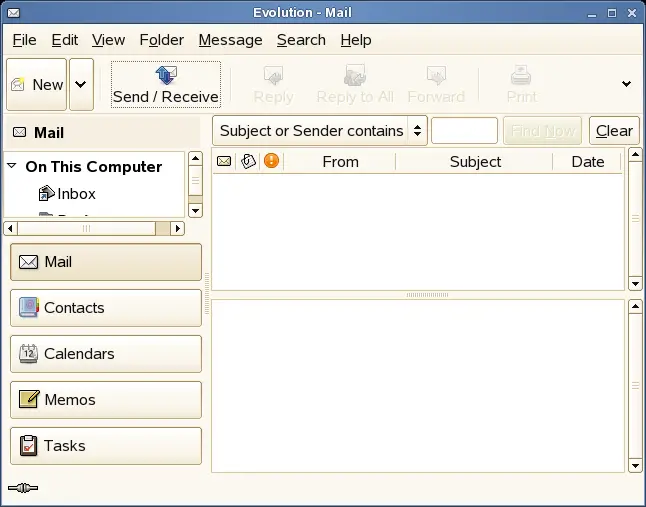This screenshot has height=507, width=646.
Task: Click inside the search text field
Action: pos(464,131)
